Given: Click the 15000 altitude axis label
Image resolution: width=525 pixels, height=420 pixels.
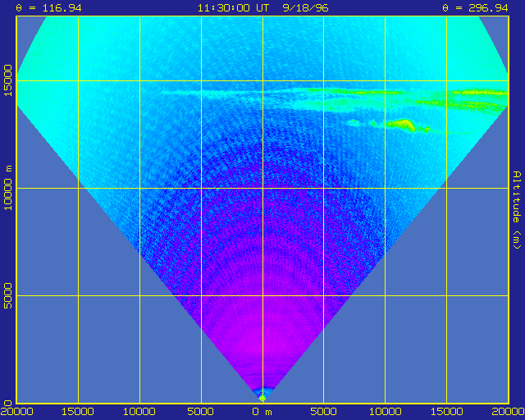Looking at the screenshot, I should [7, 80].
